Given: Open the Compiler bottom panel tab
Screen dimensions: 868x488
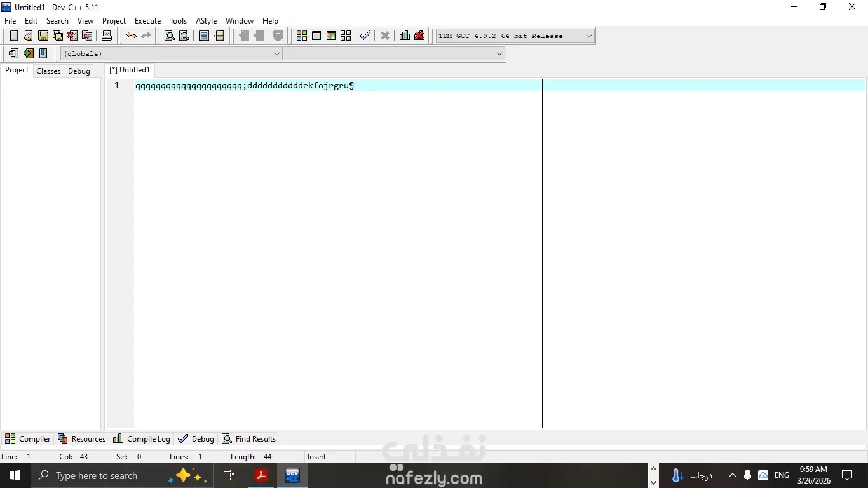Looking at the screenshot, I should 28,438.
